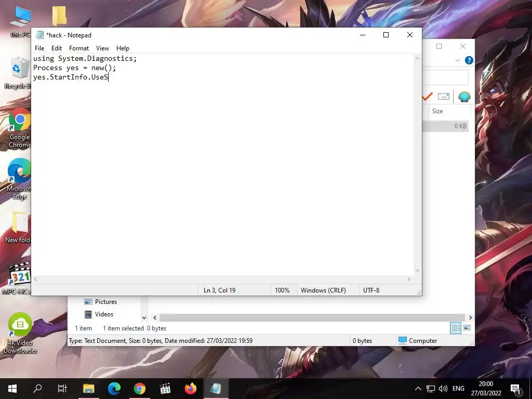
Task: Click the Windows (CRLF) status entry
Action: (x=323, y=290)
